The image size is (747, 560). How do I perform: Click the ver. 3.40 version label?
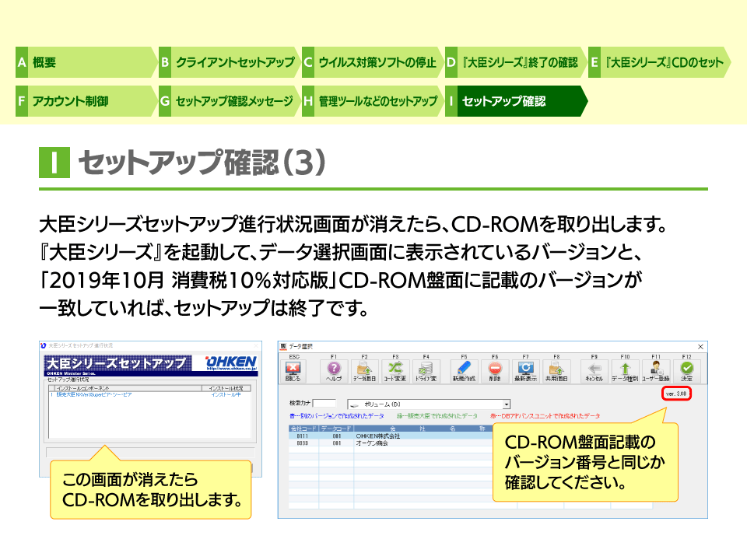pos(676,394)
